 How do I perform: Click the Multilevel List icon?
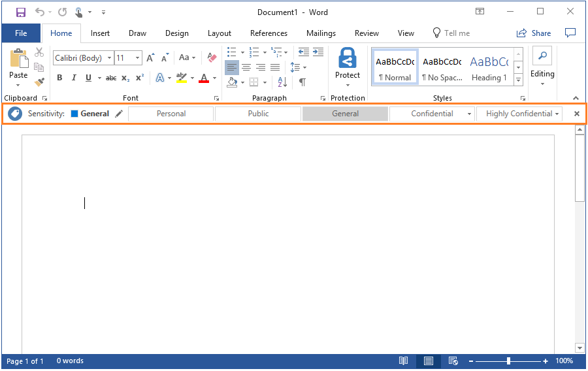(x=276, y=52)
